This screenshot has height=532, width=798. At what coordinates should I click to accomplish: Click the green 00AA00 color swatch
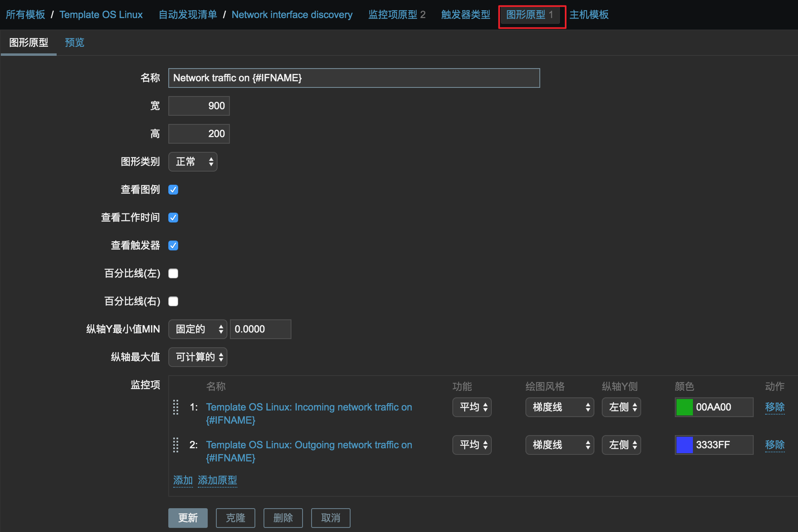point(684,407)
